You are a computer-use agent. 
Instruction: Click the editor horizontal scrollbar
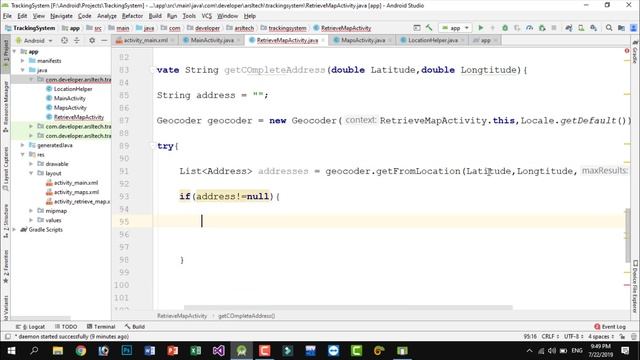348,308
